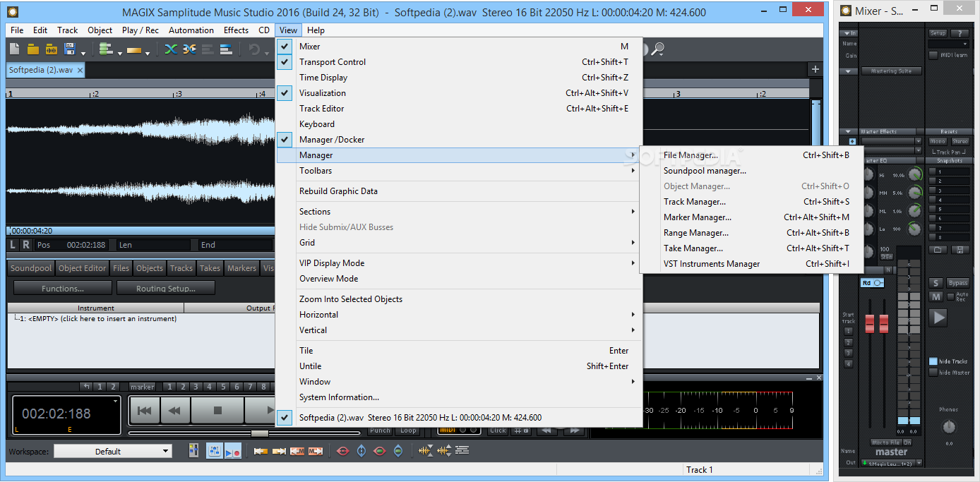The width and height of the screenshot is (980, 482).
Task: Click the orange object bar toolbar icon
Action: click(134, 50)
